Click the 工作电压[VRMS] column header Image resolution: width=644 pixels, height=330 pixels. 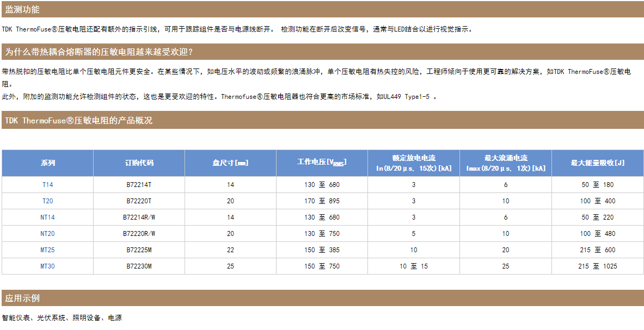[x=322, y=163]
